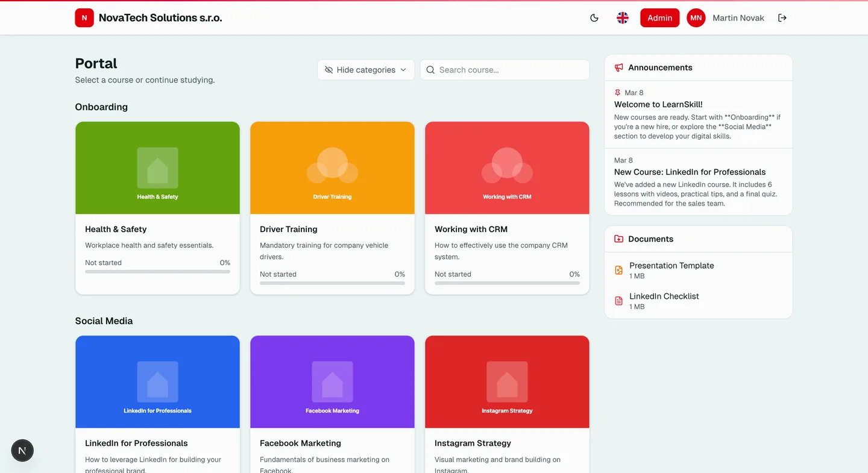Toggle category visibility with the eye-slash icon
The width and height of the screenshot is (868, 473).
(328, 70)
